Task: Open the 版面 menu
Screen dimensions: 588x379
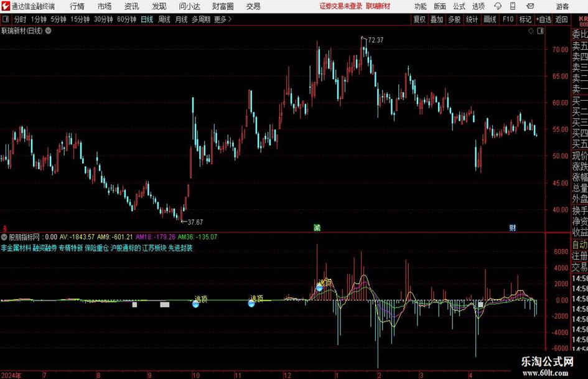Action: [440, 6]
